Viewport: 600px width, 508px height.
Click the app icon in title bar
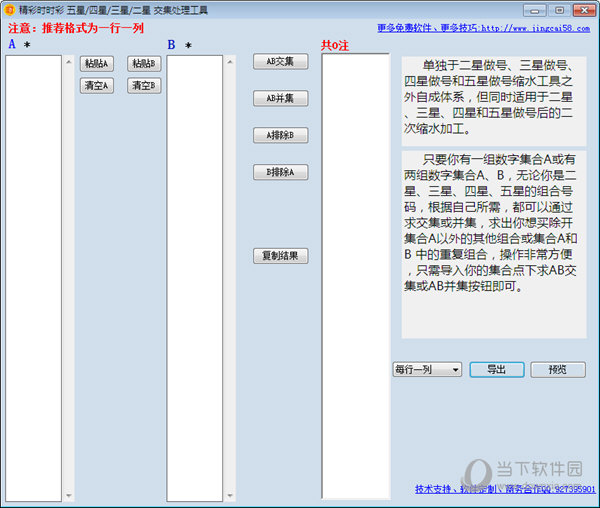tap(9, 10)
